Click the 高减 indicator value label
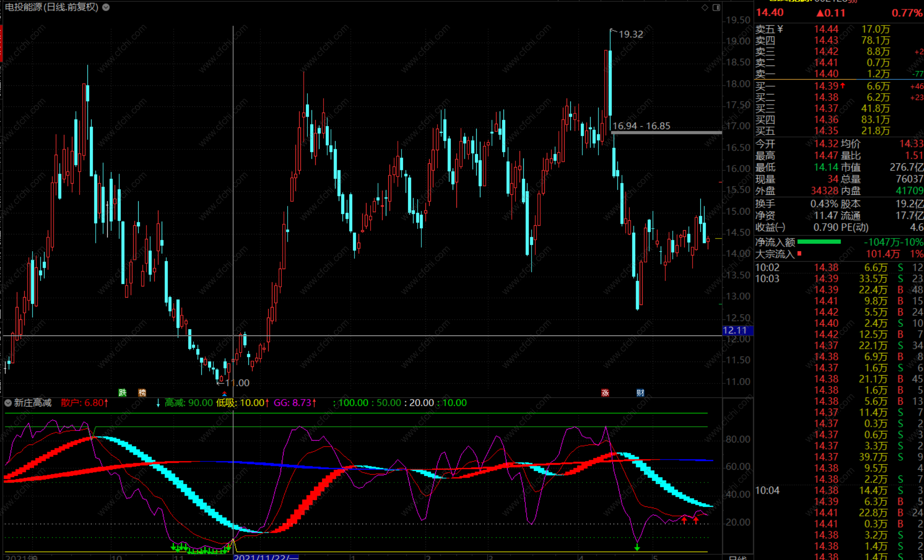924x560 pixels. click(x=189, y=403)
